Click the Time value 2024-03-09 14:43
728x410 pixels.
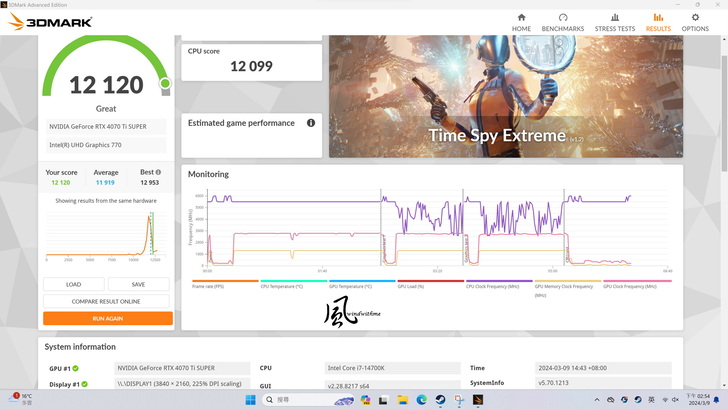603,368
